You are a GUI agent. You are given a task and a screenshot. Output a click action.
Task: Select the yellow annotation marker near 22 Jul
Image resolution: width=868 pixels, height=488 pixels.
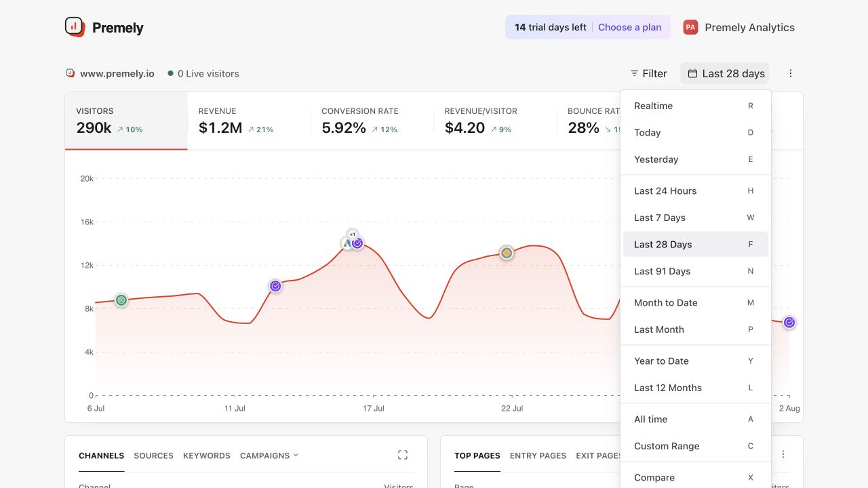point(506,253)
